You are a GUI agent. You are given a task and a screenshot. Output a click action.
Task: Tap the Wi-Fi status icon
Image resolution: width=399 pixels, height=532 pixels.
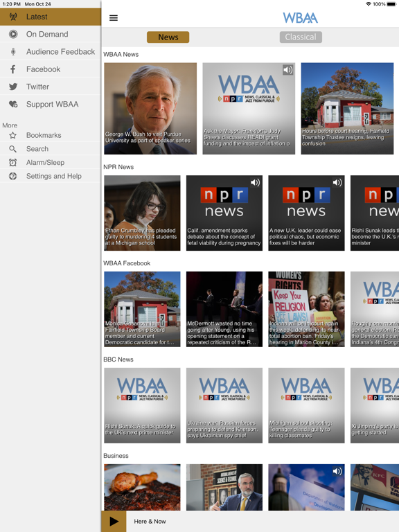coord(369,4)
